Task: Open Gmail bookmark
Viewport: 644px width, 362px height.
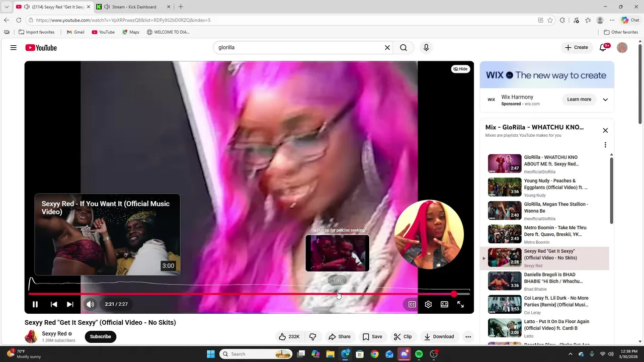Action: click(x=76, y=32)
